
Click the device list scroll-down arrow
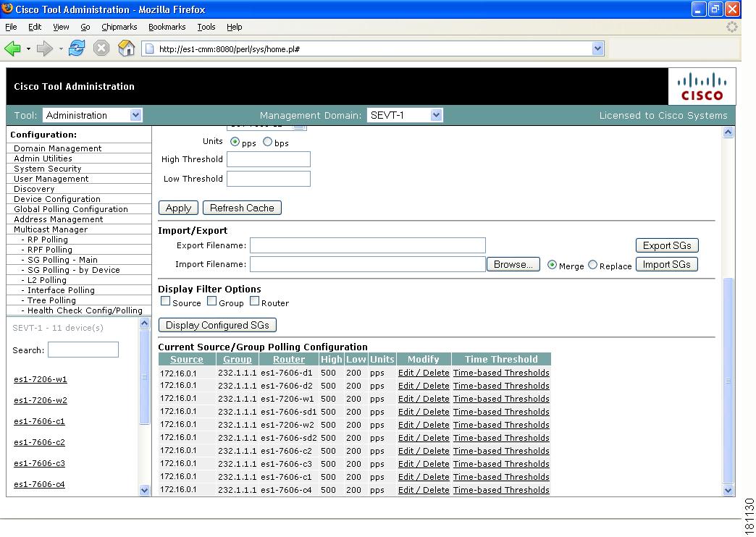click(144, 490)
